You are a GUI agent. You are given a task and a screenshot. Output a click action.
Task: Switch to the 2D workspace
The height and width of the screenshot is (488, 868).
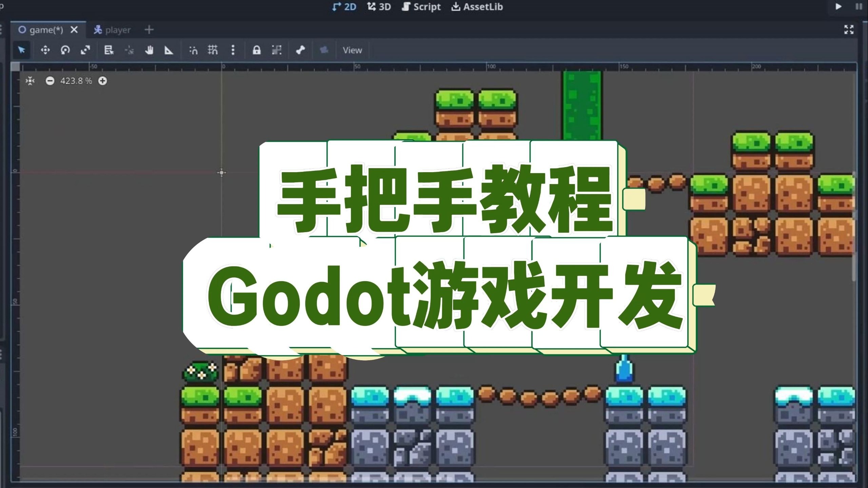(x=344, y=7)
